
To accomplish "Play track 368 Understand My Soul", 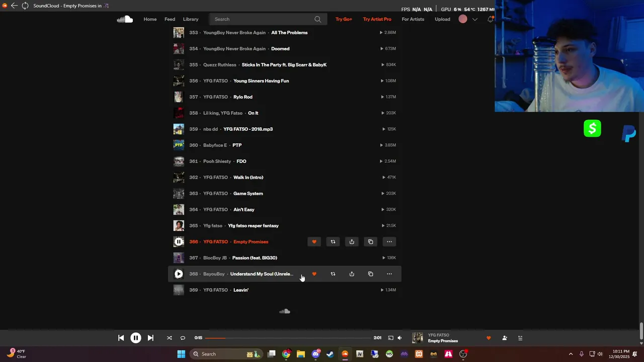I will pyautogui.click(x=179, y=274).
